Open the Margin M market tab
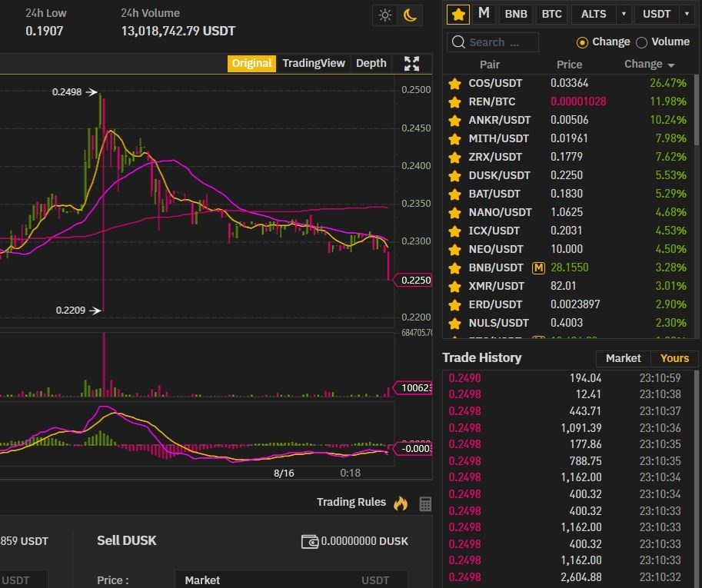 click(484, 14)
